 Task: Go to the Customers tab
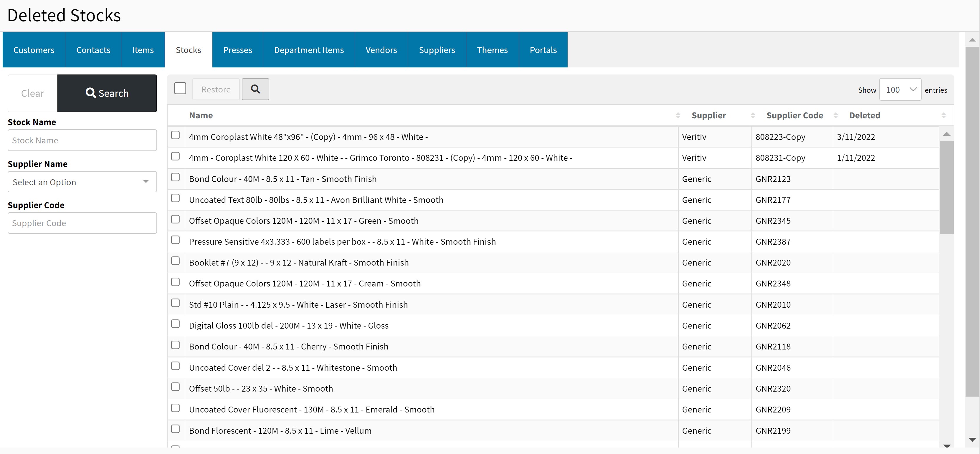pyautogui.click(x=34, y=50)
